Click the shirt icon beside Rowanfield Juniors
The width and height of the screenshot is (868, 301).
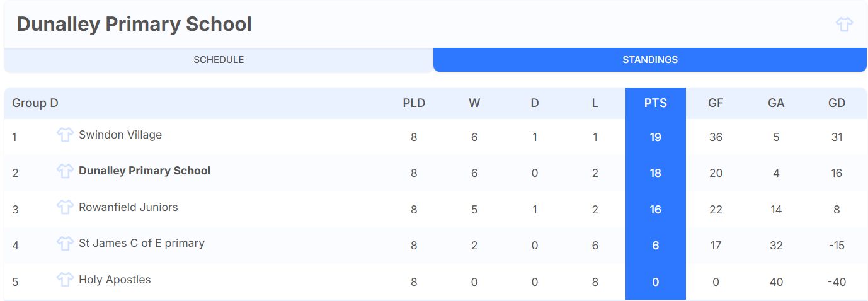[x=66, y=207]
